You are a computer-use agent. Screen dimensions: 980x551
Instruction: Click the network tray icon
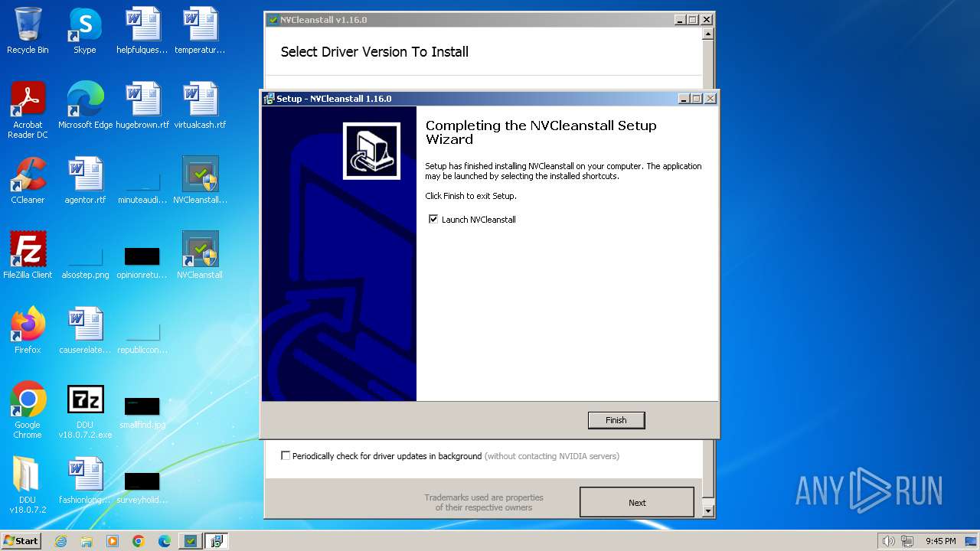(909, 541)
